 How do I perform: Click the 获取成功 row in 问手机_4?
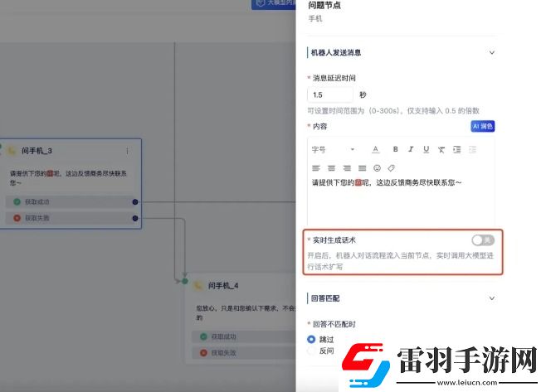point(244,336)
